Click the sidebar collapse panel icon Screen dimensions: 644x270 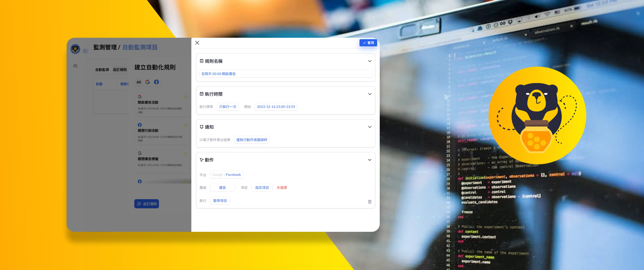point(85,51)
